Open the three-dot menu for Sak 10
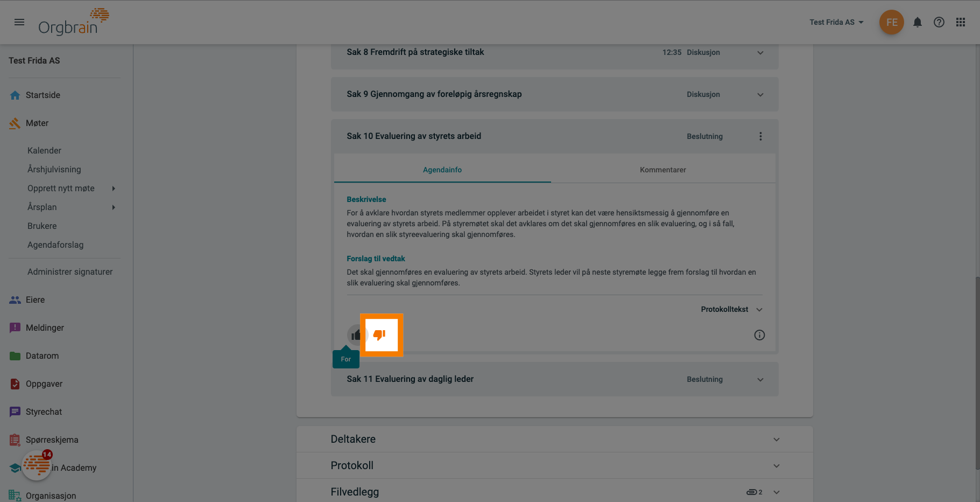This screenshot has height=502, width=980. click(x=760, y=136)
